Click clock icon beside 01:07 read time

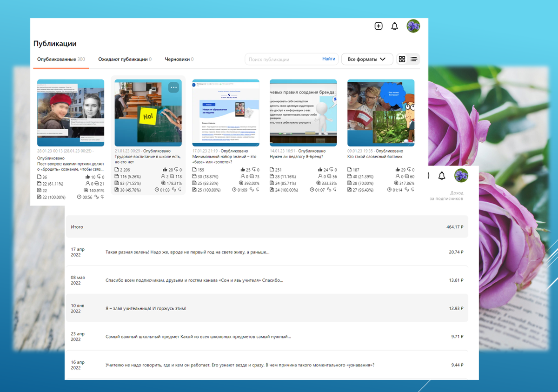[x=312, y=190]
